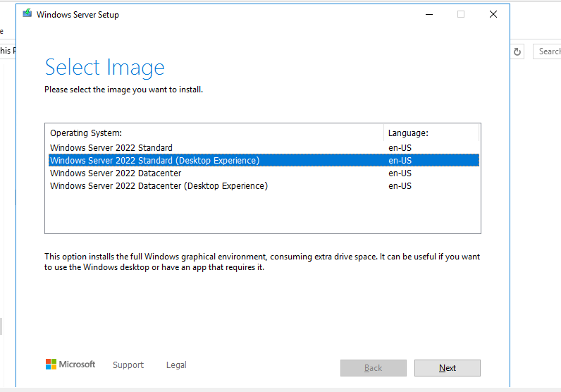Click the Microsoft logo at bottom left
This screenshot has width=561, height=392.
[x=70, y=365]
